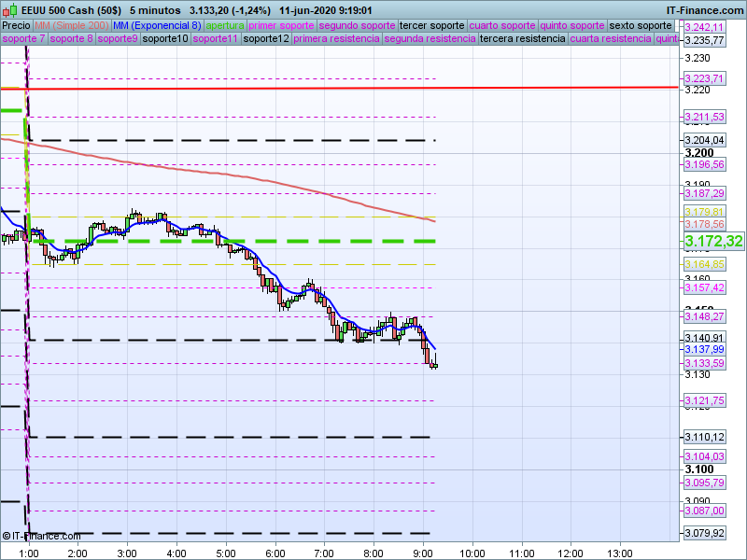Screen dimensions: 747x560
Task: Select the tercer soporte legend label
Action: [430, 25]
